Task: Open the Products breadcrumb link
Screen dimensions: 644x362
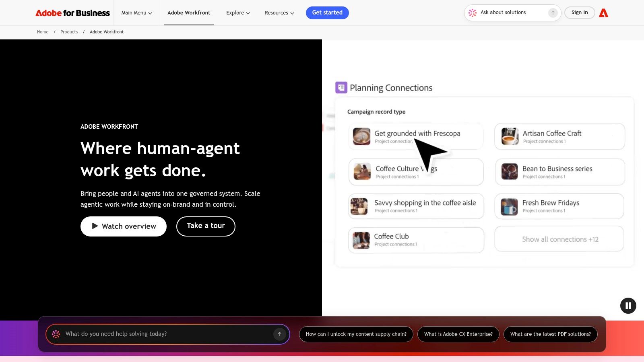Action: tap(69, 32)
